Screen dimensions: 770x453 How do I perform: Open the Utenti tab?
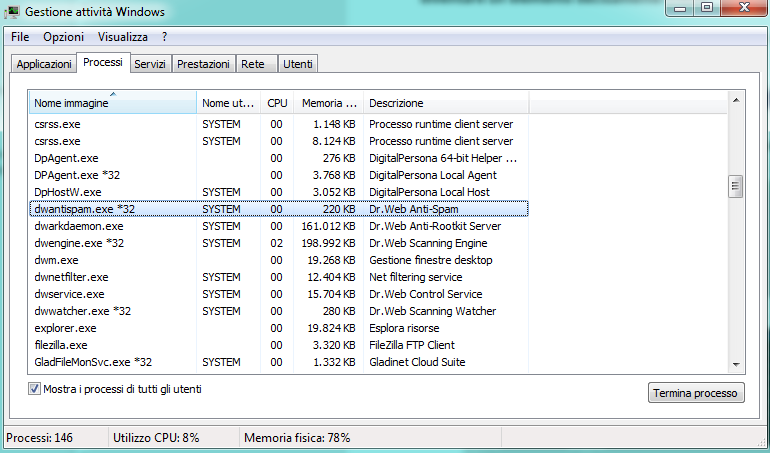pyautogui.click(x=298, y=64)
